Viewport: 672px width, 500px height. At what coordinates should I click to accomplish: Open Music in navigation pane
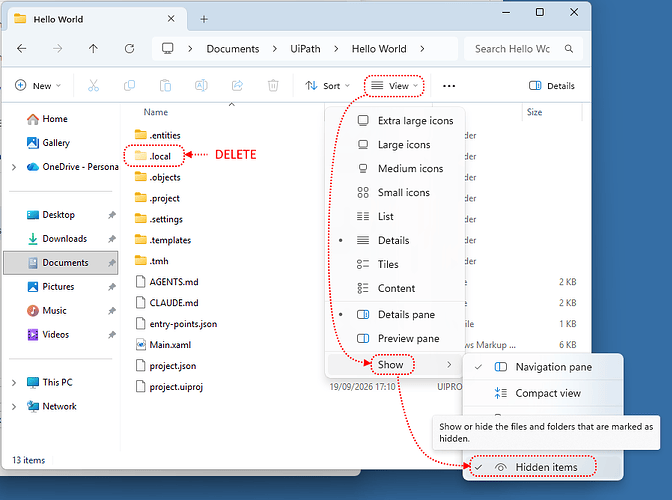[x=47, y=311]
